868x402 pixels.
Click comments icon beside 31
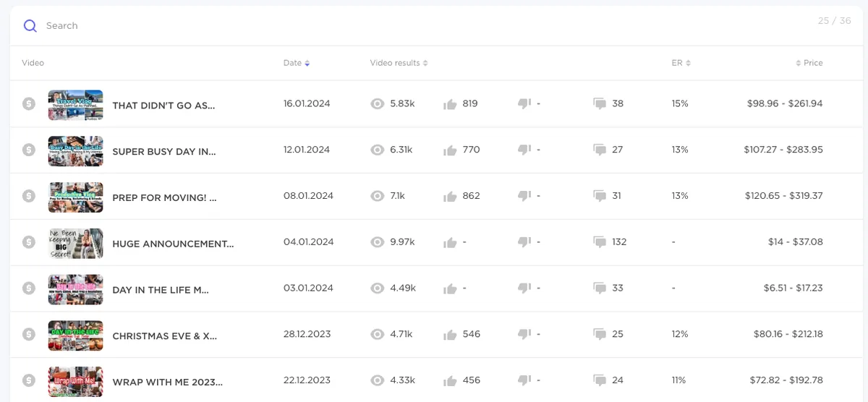coord(599,196)
